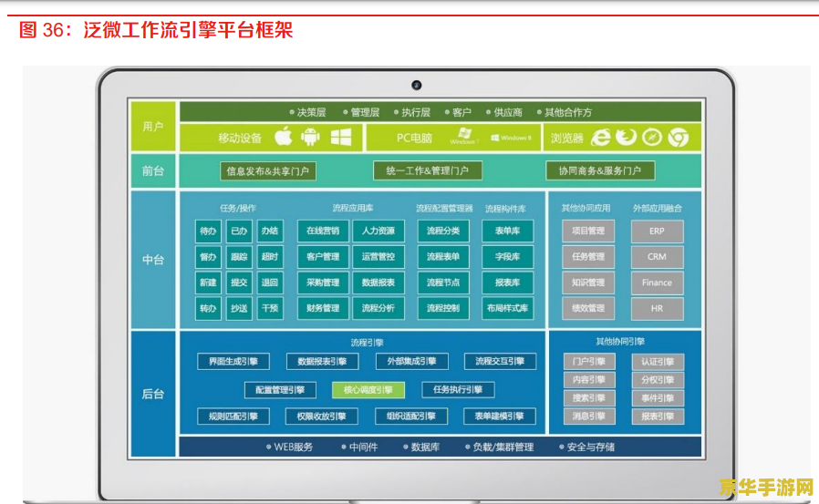Click the 跟踪 operation box
The height and width of the screenshot is (504, 819).
tap(239, 257)
